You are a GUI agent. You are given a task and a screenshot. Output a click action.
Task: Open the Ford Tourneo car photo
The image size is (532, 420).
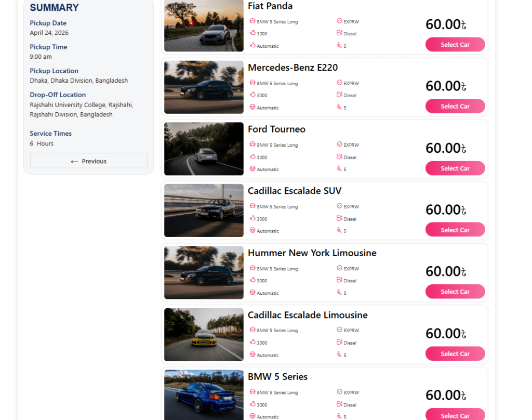coord(204,149)
